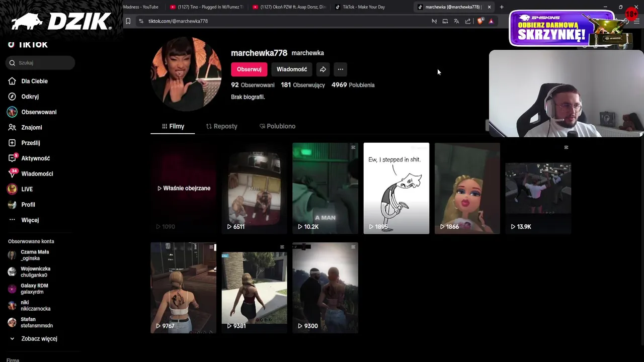Open Dla Ciebie feed in sidebar

pos(34,81)
